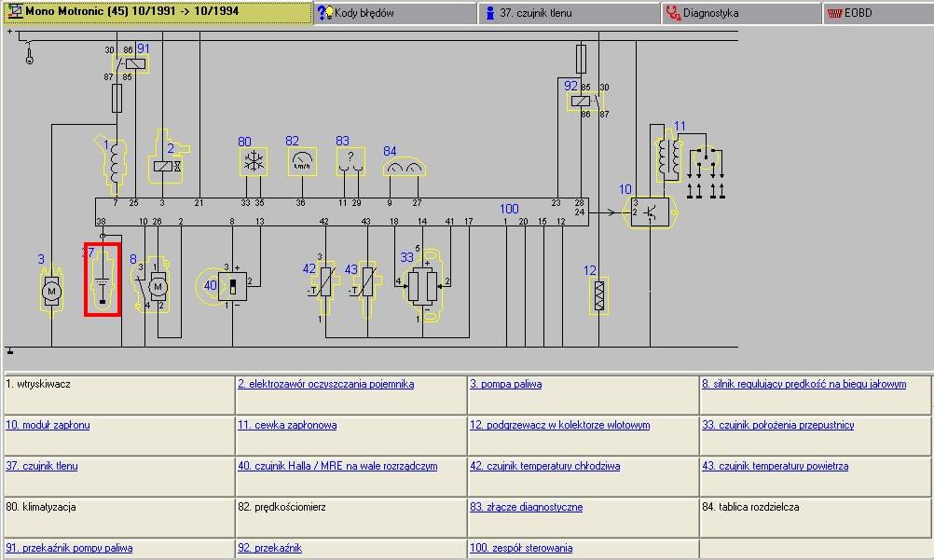Select ignition module symbol 10
934x560 pixels.
(650, 212)
